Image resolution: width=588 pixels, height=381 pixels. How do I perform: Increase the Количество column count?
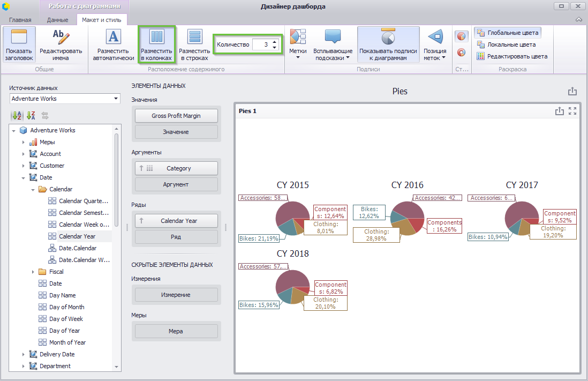click(275, 42)
